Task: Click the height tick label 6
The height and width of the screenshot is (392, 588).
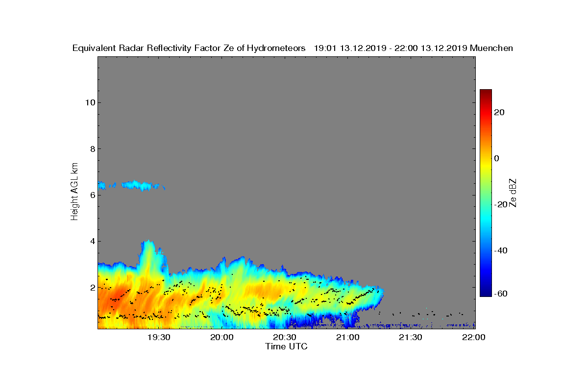Action: tap(92, 195)
